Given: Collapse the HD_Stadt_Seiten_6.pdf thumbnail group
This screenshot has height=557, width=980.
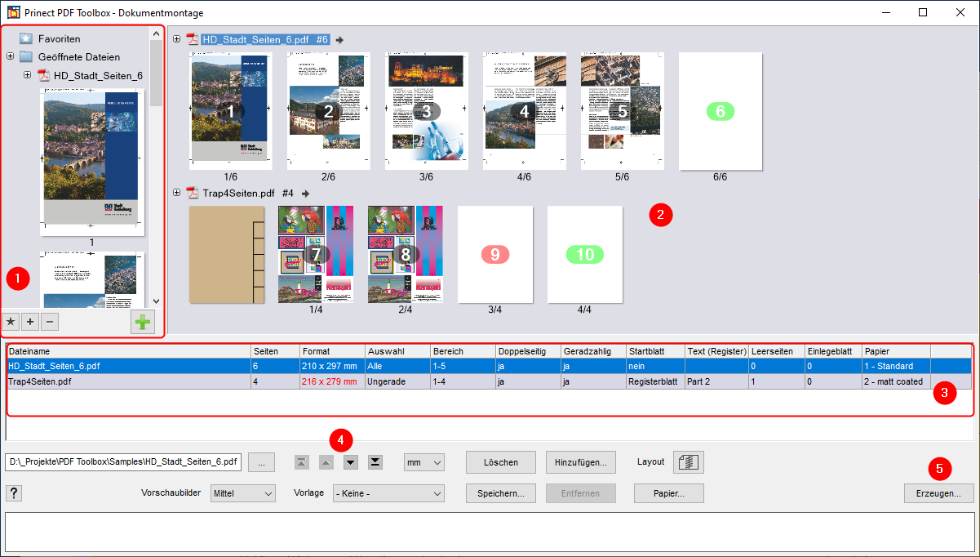Looking at the screenshot, I should pyautogui.click(x=177, y=38).
